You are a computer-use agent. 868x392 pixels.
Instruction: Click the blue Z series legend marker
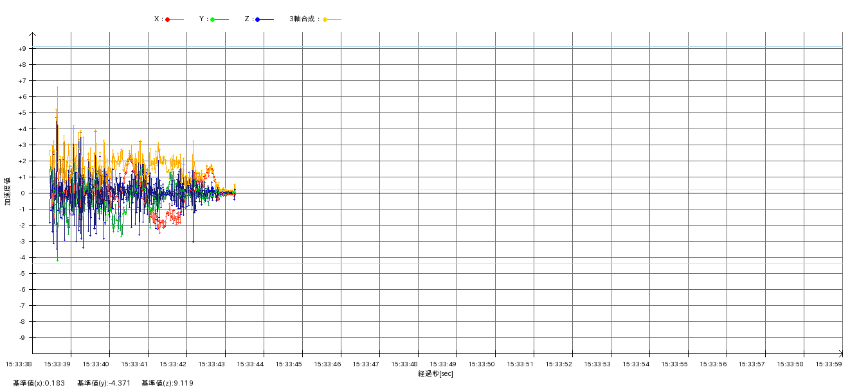click(x=258, y=19)
